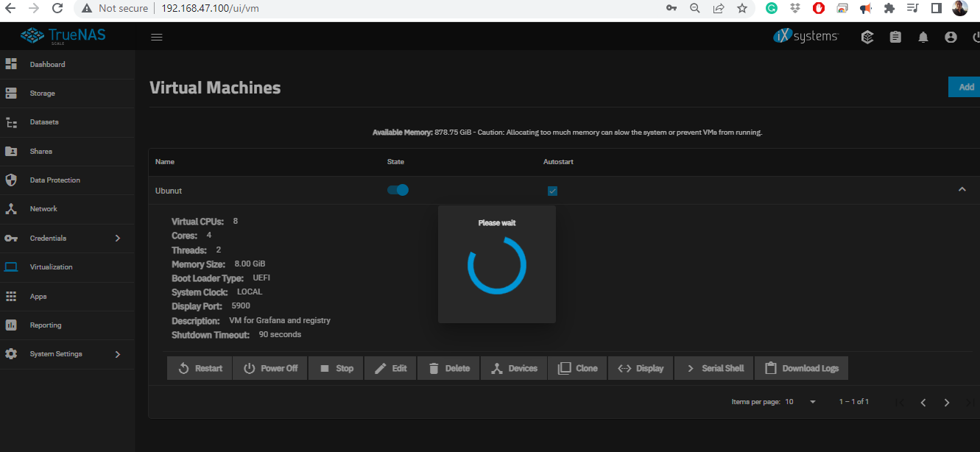The height and width of the screenshot is (452, 980).
Task: Open the Dropbox extension icon
Action: (x=795, y=8)
